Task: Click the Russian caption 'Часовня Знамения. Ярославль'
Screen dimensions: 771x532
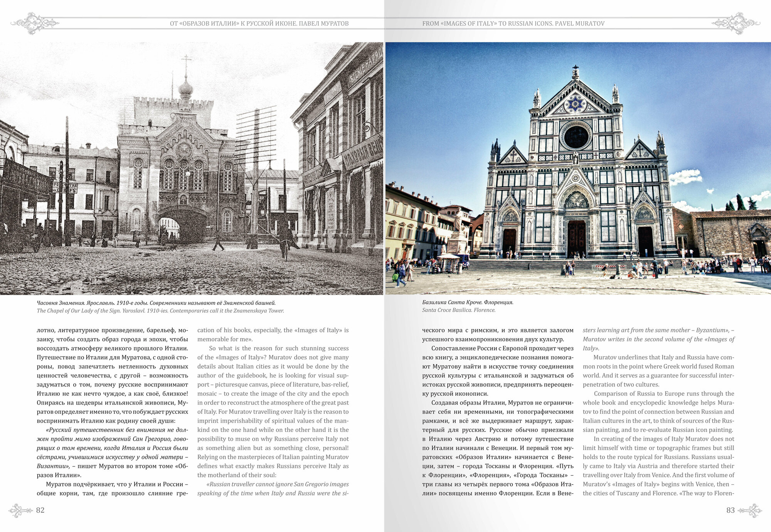Action: coord(156,303)
